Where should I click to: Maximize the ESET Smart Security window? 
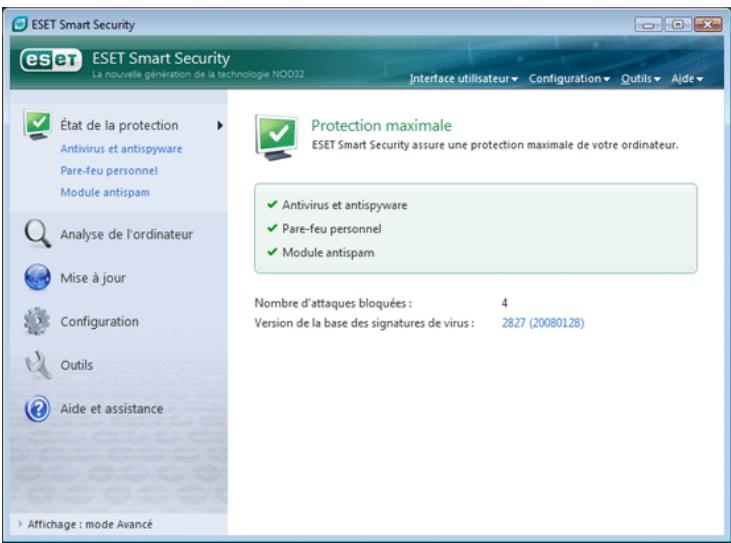tap(678, 24)
